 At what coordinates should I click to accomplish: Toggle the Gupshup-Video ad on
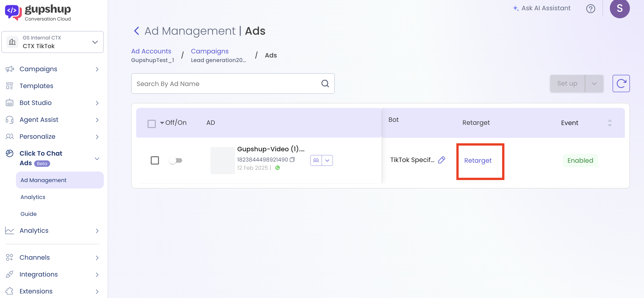[176, 160]
